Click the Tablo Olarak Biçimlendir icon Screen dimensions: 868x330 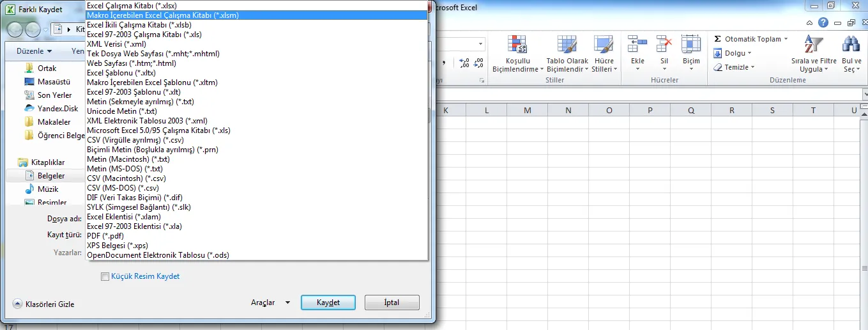pos(567,45)
